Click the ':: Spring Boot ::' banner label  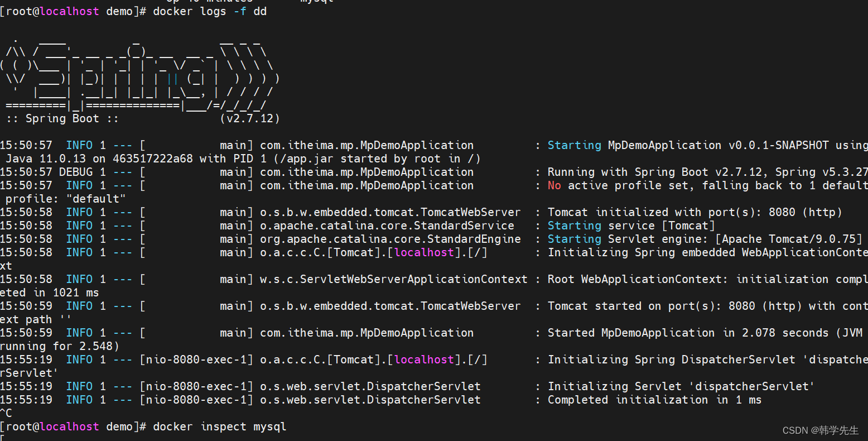pyautogui.click(x=62, y=118)
